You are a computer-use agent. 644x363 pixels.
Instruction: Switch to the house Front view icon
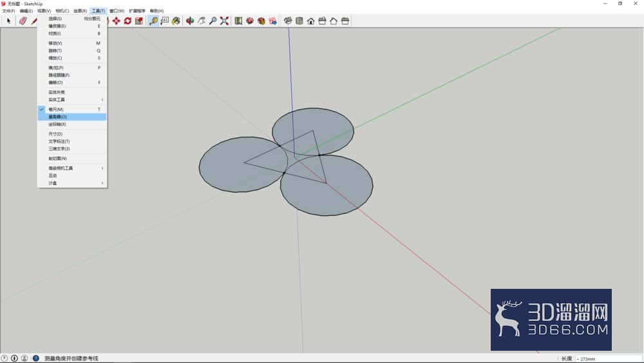click(x=311, y=21)
